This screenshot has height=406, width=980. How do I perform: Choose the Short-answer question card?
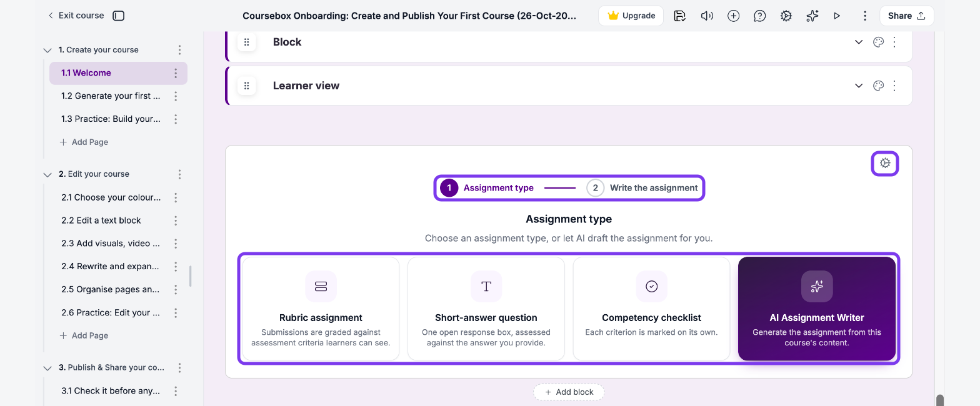pos(486,309)
